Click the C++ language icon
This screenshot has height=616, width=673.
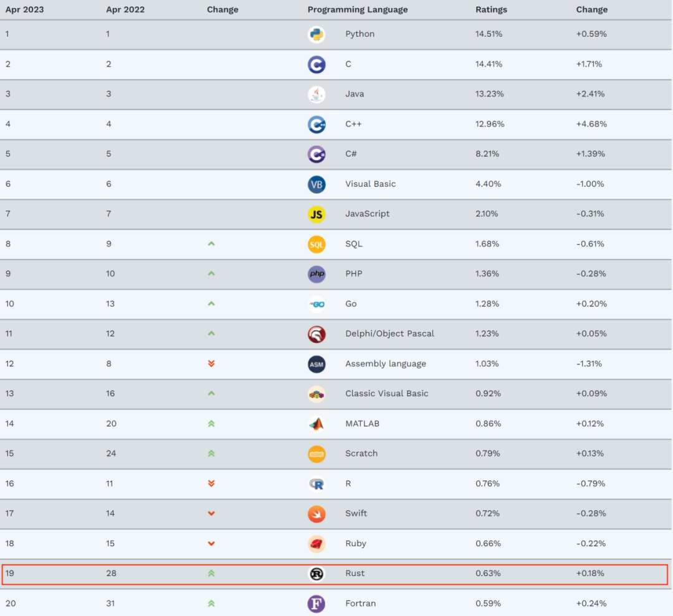click(x=317, y=124)
